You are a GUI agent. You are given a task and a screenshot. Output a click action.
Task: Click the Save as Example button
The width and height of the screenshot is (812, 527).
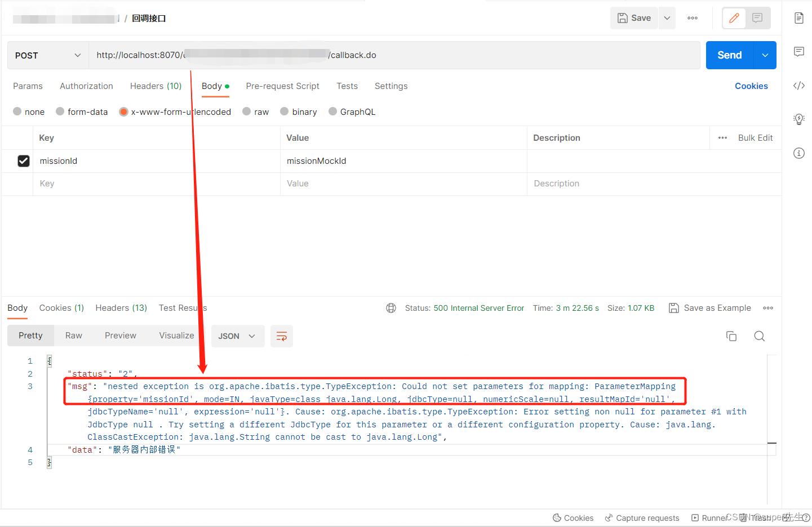click(710, 308)
